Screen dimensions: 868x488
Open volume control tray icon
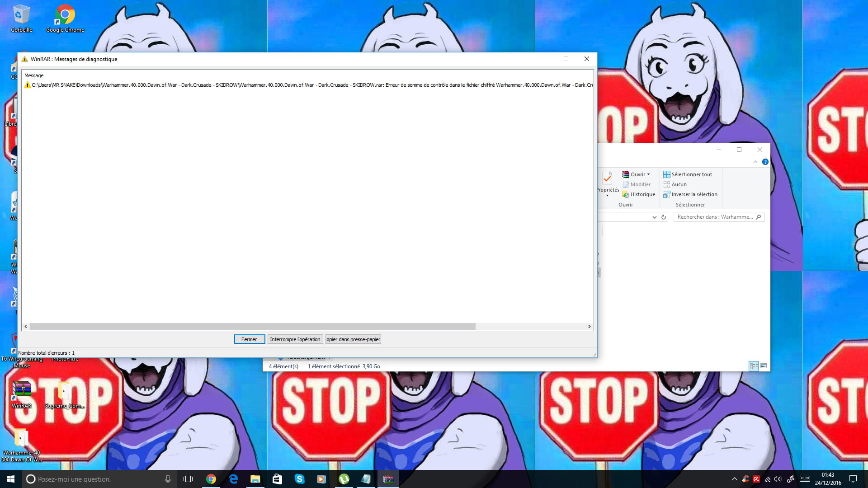coord(778,479)
